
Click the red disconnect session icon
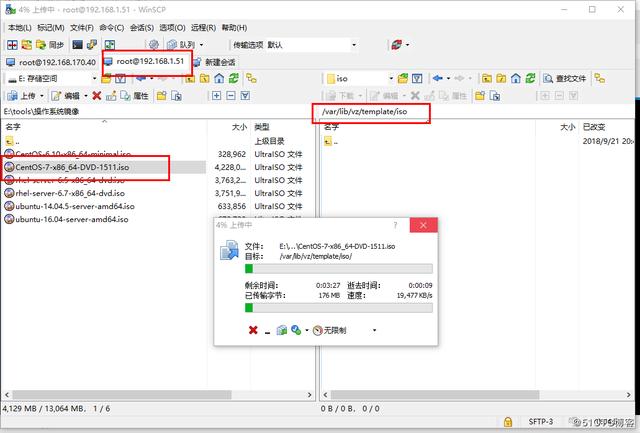(396, 45)
